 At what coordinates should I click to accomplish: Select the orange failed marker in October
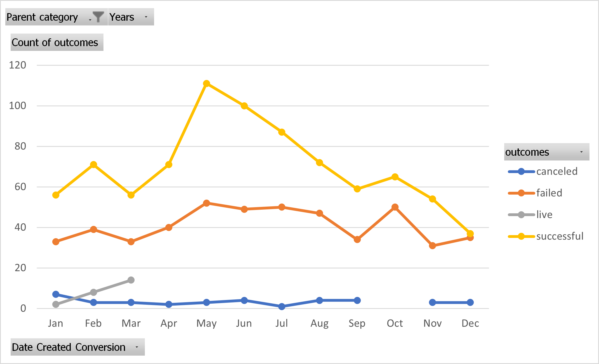tap(395, 207)
